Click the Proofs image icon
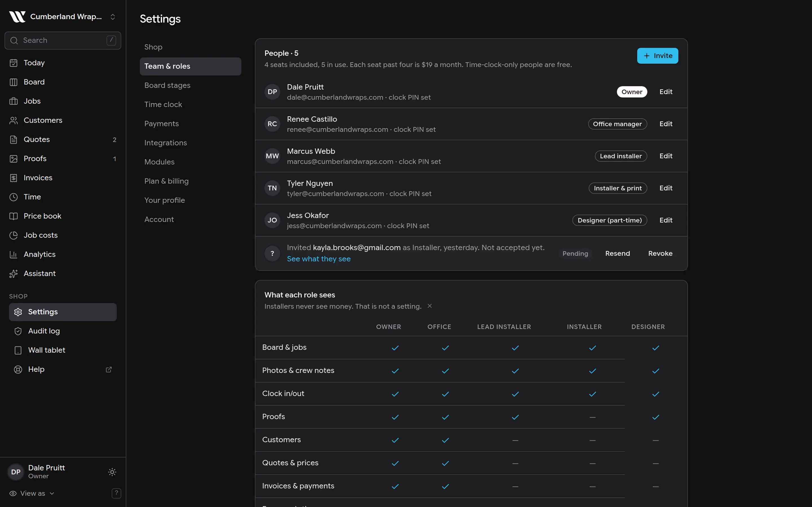Image resolution: width=812 pixels, height=507 pixels. [14, 159]
